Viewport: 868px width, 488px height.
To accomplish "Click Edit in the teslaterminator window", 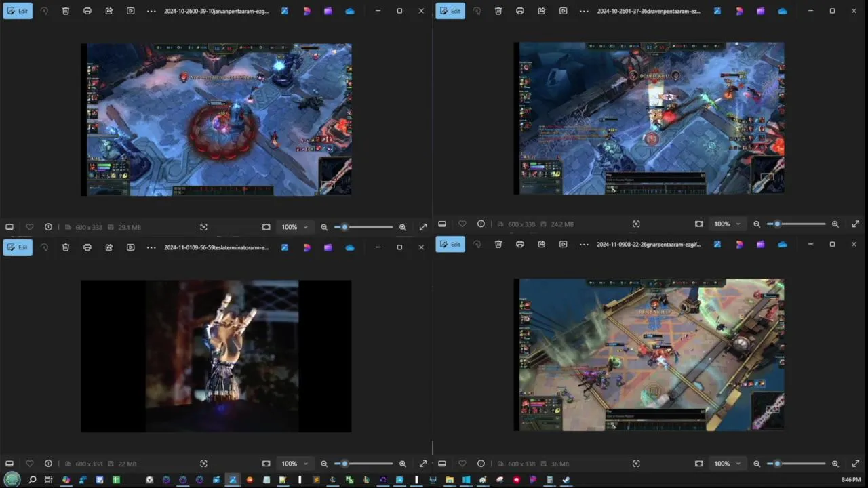I will 18,247.
